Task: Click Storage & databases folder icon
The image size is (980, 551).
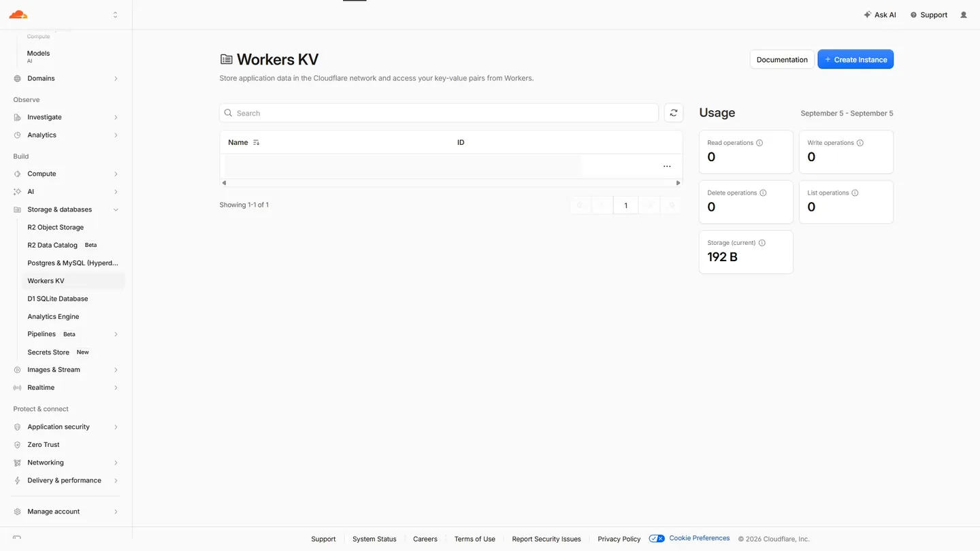Action: [x=18, y=210]
